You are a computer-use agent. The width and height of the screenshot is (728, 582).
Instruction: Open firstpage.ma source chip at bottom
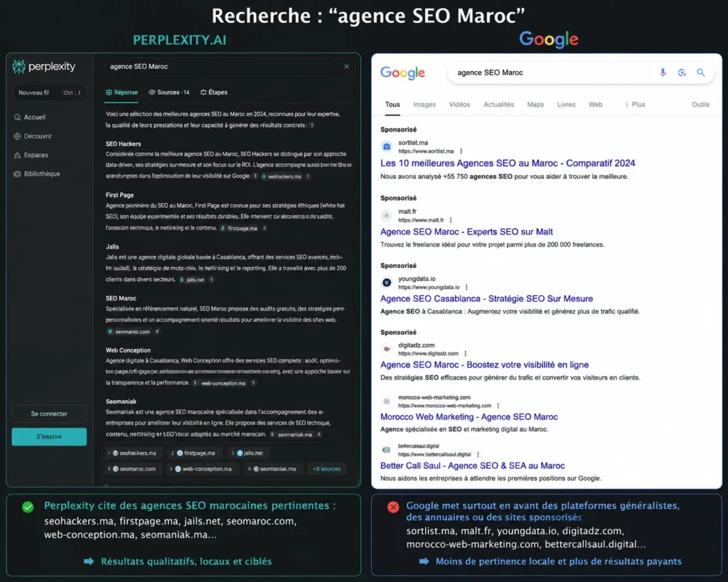(194, 453)
